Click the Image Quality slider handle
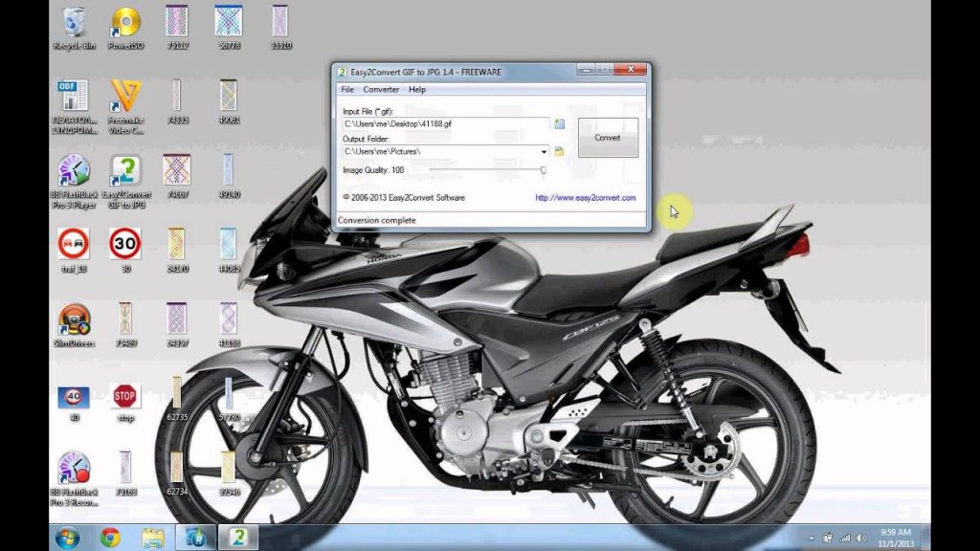This screenshot has height=551, width=980. [x=544, y=170]
